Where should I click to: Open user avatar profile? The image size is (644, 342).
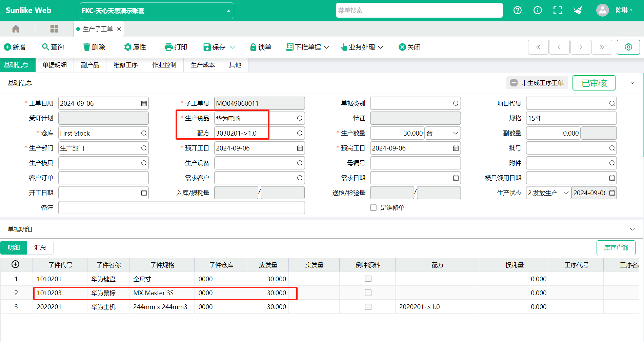[x=602, y=10]
